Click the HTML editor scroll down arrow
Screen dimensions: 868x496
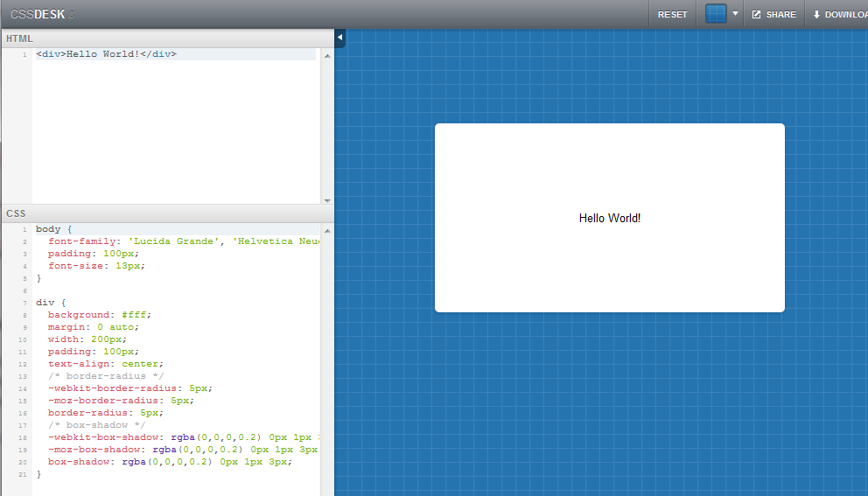327,200
